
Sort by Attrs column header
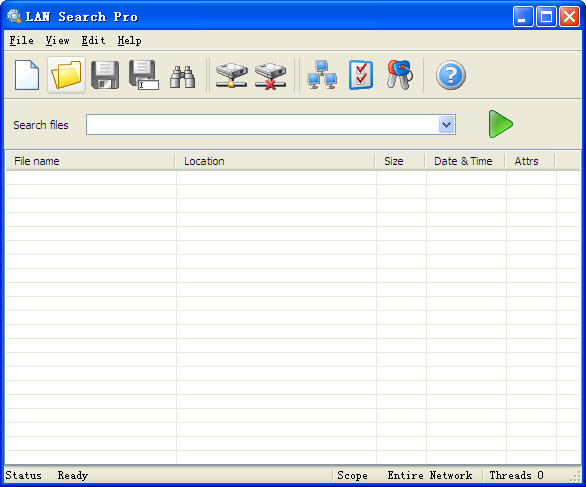point(530,161)
